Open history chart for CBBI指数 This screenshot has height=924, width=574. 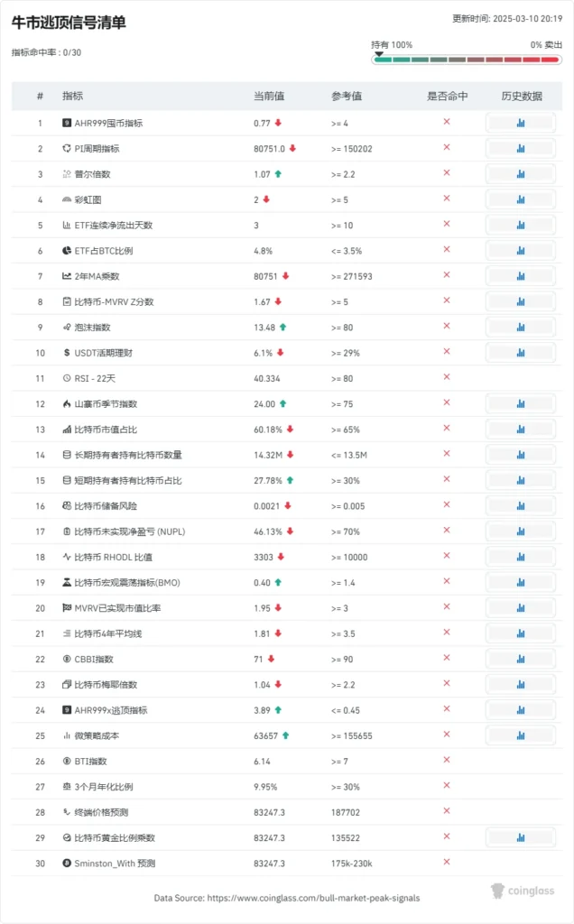tap(521, 660)
